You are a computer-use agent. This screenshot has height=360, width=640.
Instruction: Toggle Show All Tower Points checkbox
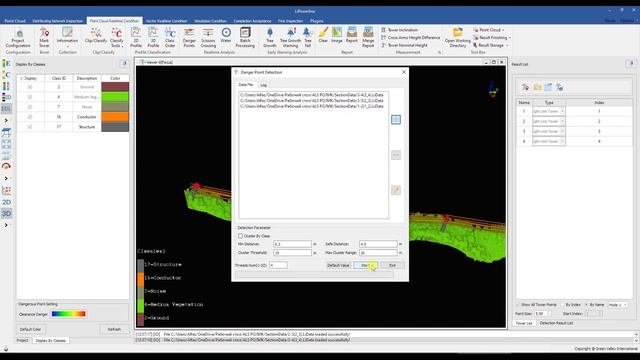point(518,305)
